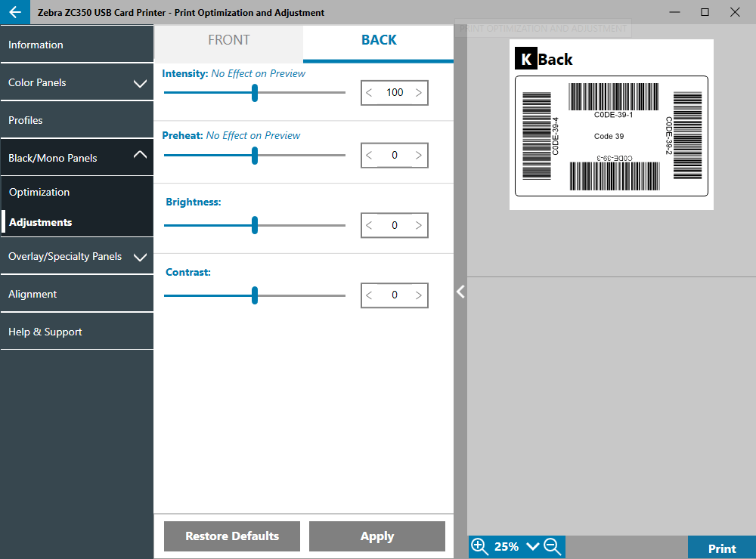This screenshot has width=756, height=559.
Task: Collapse the Black/Mono Panels section
Action: (x=140, y=155)
